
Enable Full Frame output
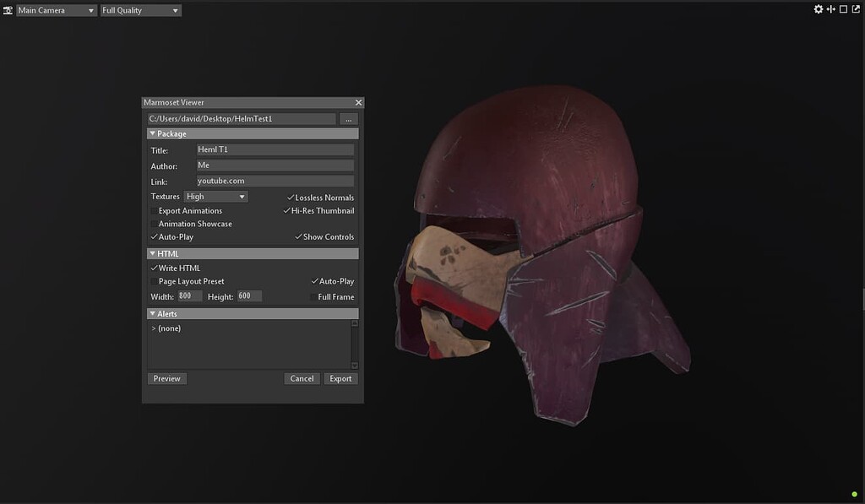tap(313, 296)
